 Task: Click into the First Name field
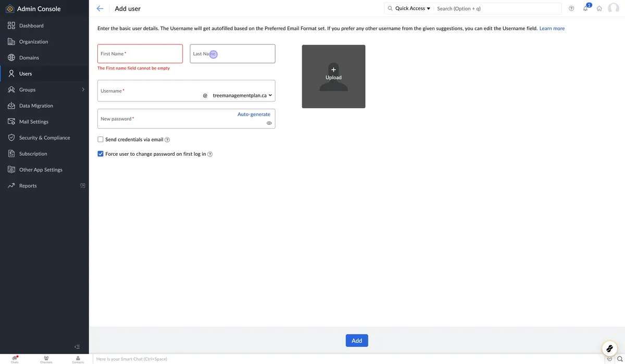coord(140,54)
